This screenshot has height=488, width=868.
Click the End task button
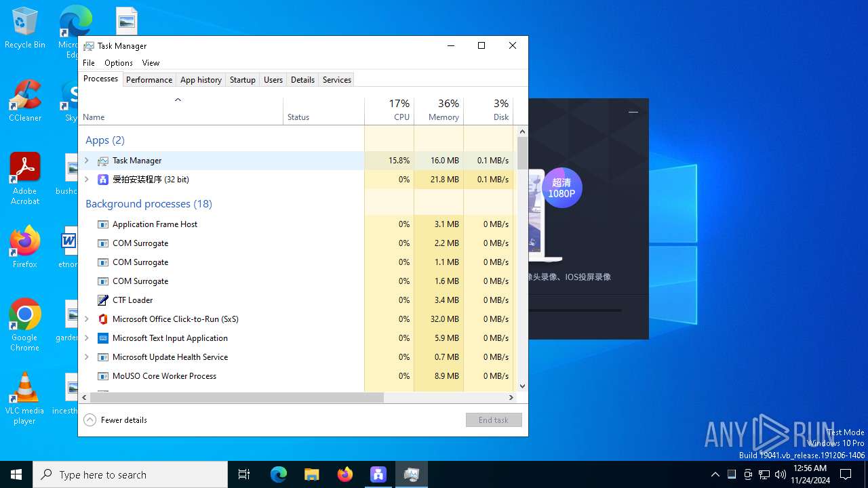(x=494, y=420)
